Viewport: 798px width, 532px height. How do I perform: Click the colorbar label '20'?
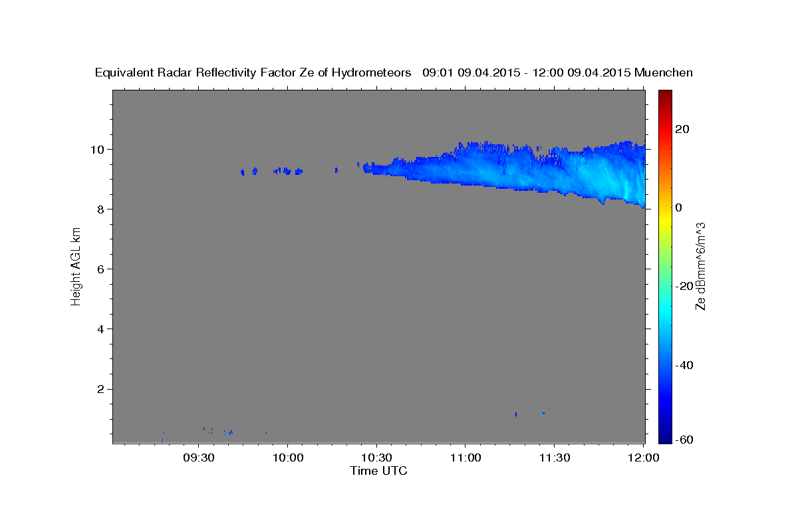click(x=682, y=129)
